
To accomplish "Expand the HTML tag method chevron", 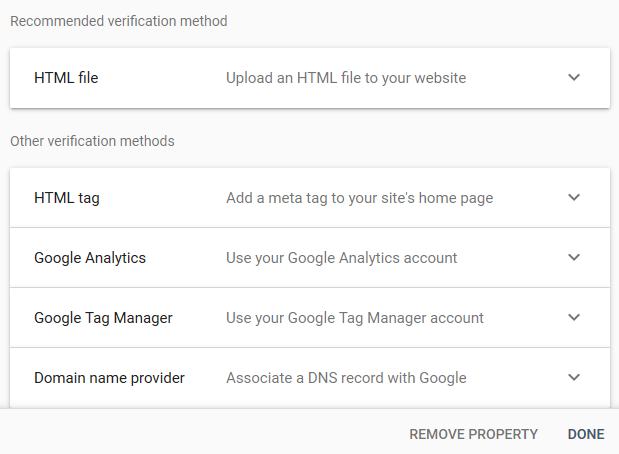I will tap(574, 198).
